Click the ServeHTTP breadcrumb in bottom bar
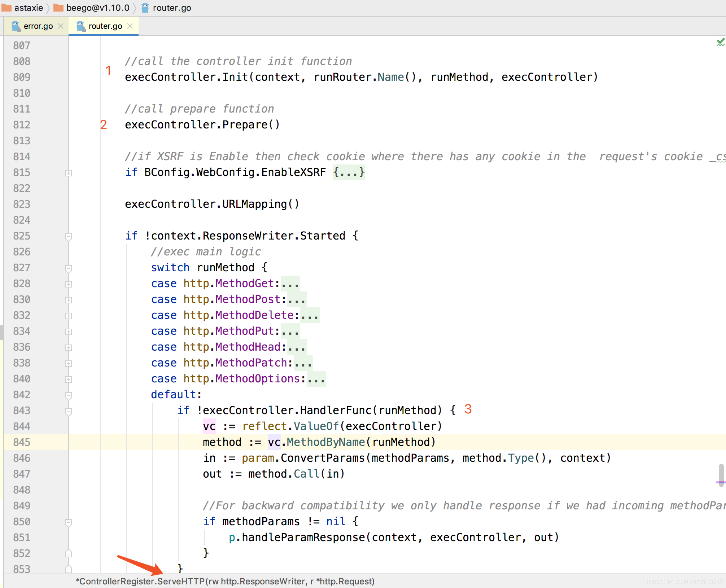This screenshot has width=726, height=588. coord(225,581)
